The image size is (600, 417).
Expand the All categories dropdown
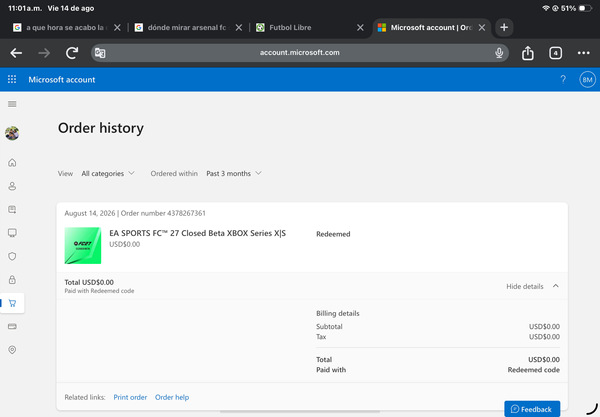coord(108,173)
